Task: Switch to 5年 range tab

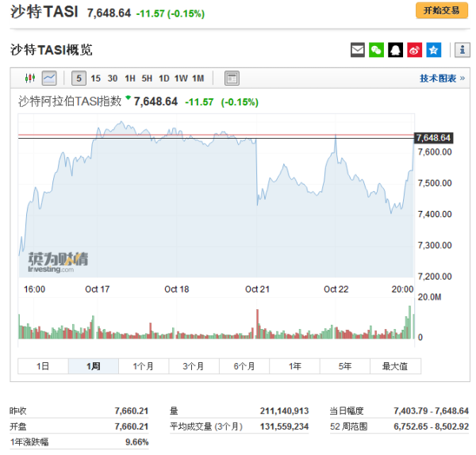Action: tap(345, 366)
